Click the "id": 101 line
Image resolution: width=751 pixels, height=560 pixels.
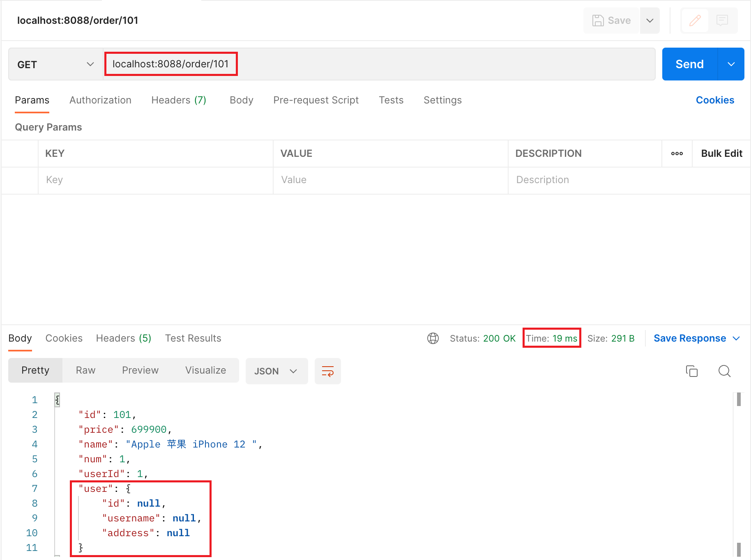click(x=107, y=415)
